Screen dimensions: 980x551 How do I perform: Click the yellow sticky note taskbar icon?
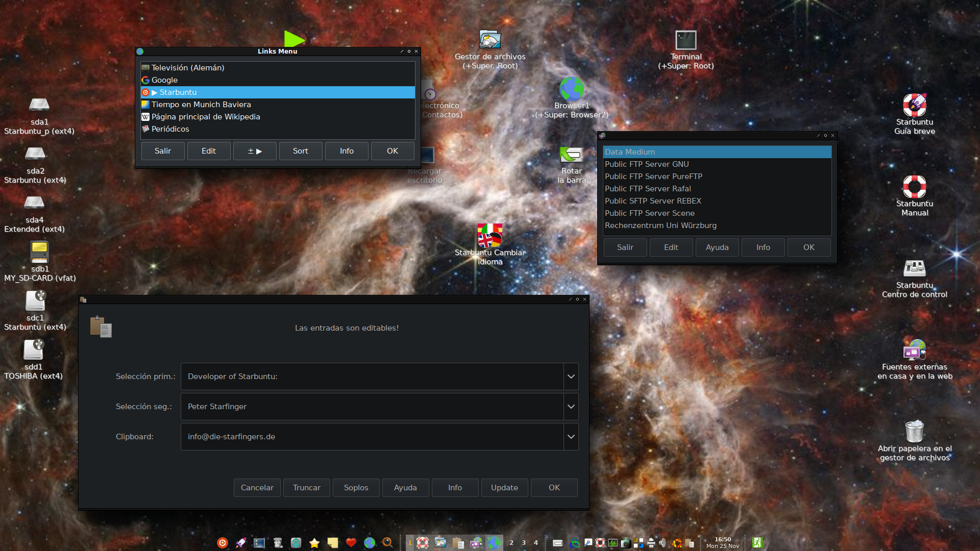point(333,543)
